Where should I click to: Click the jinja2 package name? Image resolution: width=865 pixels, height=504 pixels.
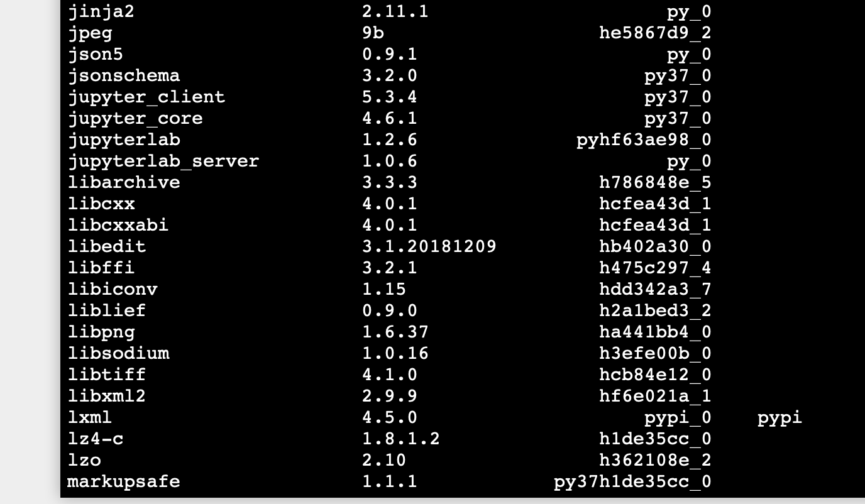pyautogui.click(x=101, y=12)
